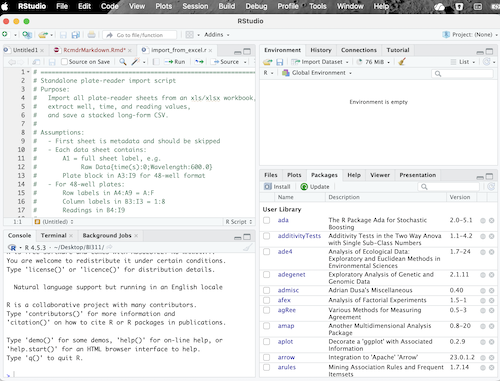Click the Environment search field
Image resolution: width=500 pixels, height=381 pixels.
(462, 74)
